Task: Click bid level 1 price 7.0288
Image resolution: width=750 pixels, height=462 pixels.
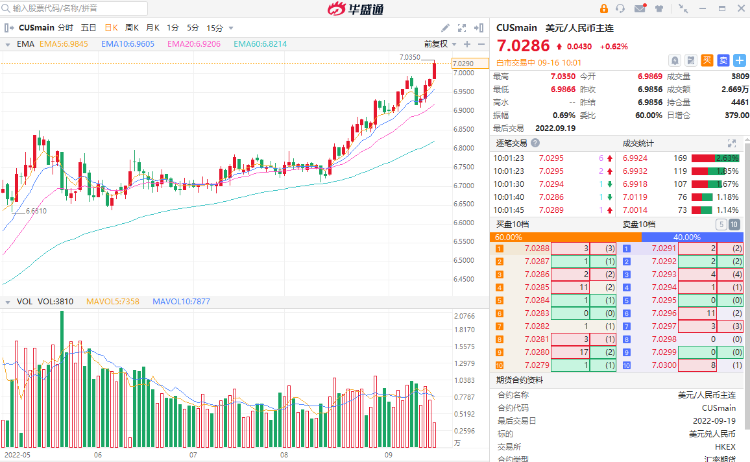Action: (x=537, y=248)
